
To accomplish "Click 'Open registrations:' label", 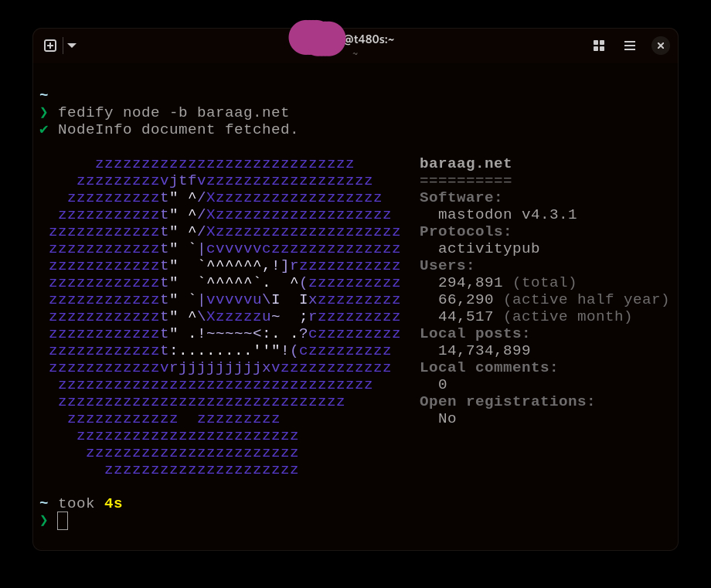I will click(507, 401).
